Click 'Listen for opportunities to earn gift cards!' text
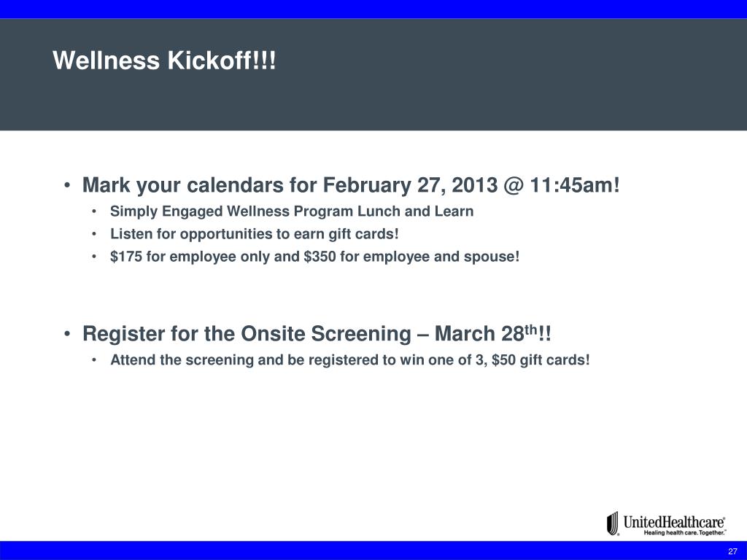 pos(255,234)
